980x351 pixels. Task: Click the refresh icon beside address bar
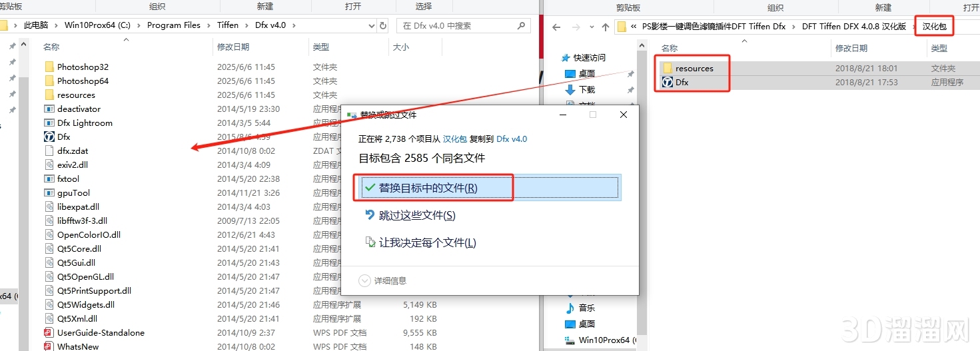(383, 25)
